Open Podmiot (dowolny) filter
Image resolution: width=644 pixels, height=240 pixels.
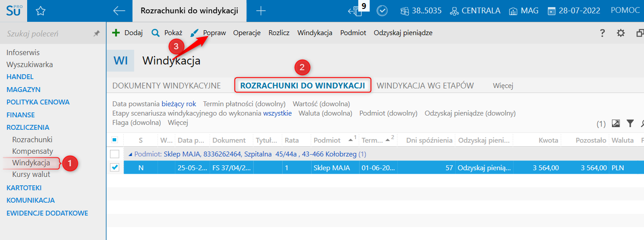[x=389, y=113]
